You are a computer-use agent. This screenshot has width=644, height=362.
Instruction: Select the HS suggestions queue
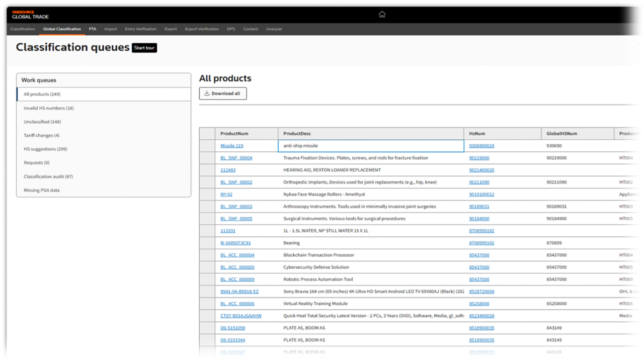click(x=45, y=149)
